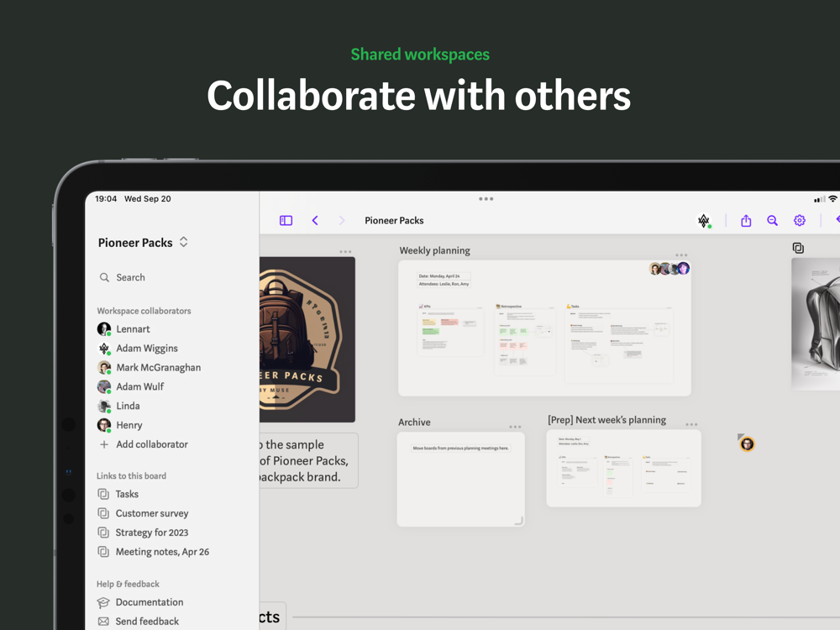The height and width of the screenshot is (630, 840).
Task: Click the zoom out magnifier icon
Action: [772, 221]
